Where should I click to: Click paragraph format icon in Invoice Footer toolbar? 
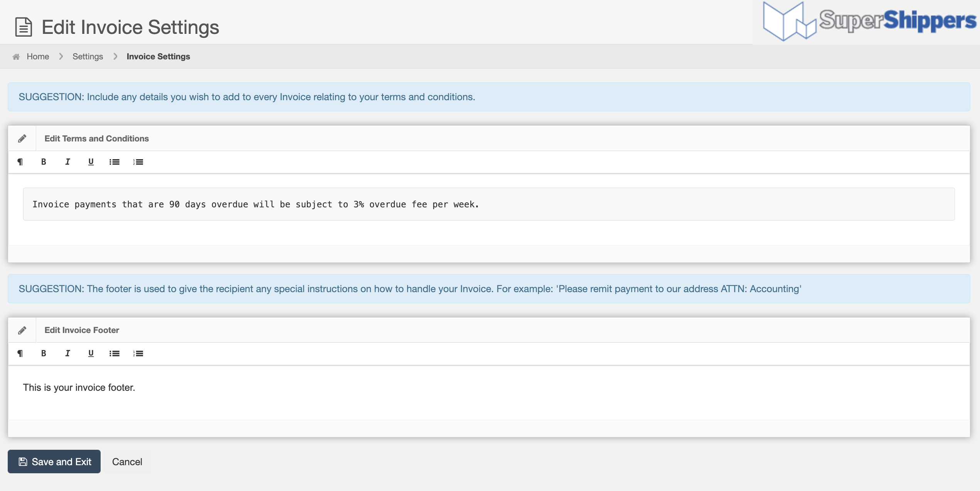[x=20, y=353]
